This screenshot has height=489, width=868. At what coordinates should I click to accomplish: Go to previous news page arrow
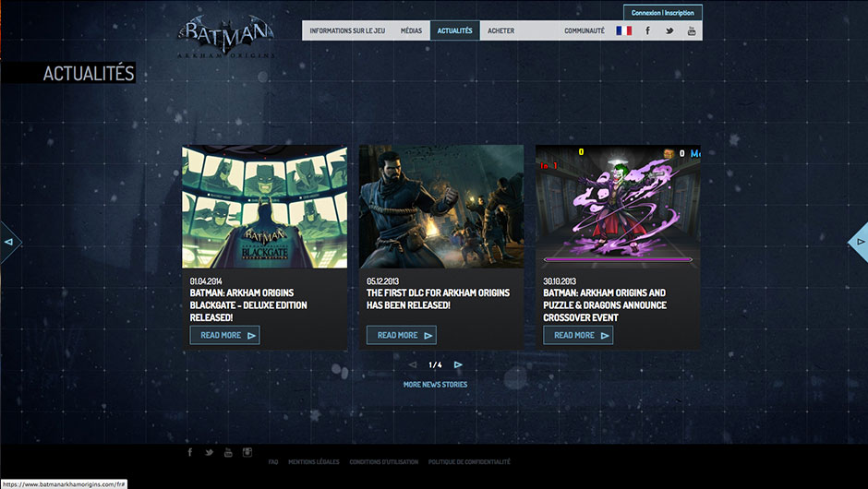(x=413, y=364)
